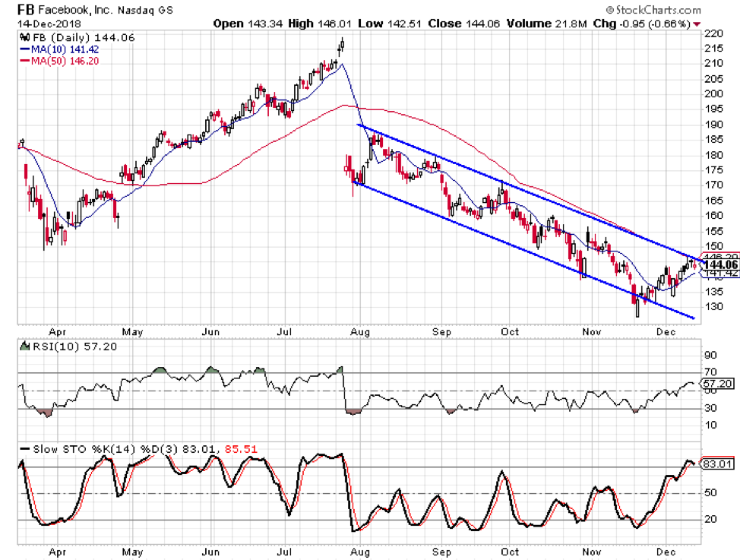Click the blue MA(10) legend line marker
Viewport: 740px width, 560px height.
tap(25, 49)
